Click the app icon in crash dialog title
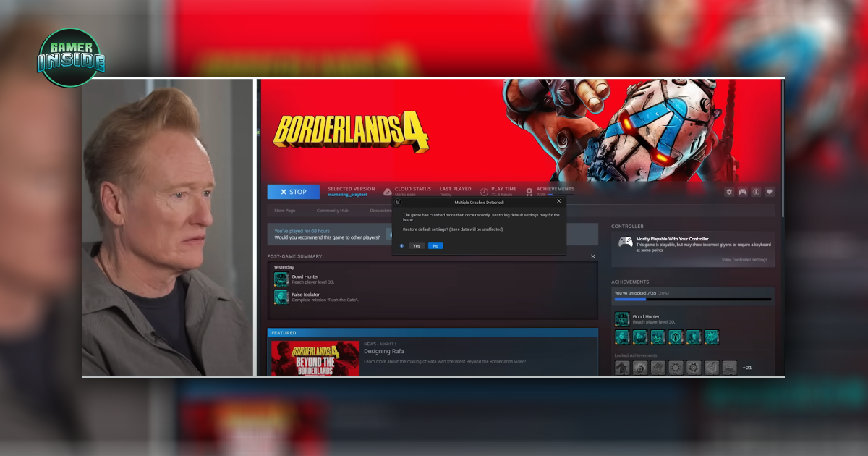Viewport: 868px width, 456px height. (x=397, y=203)
